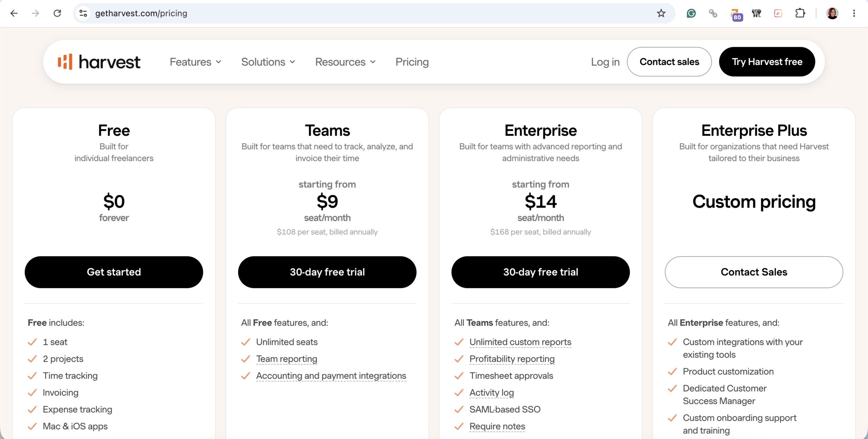This screenshot has height=439, width=868.
Task: Click 'Dedicated Customer Success Manager' text
Action: click(725, 395)
